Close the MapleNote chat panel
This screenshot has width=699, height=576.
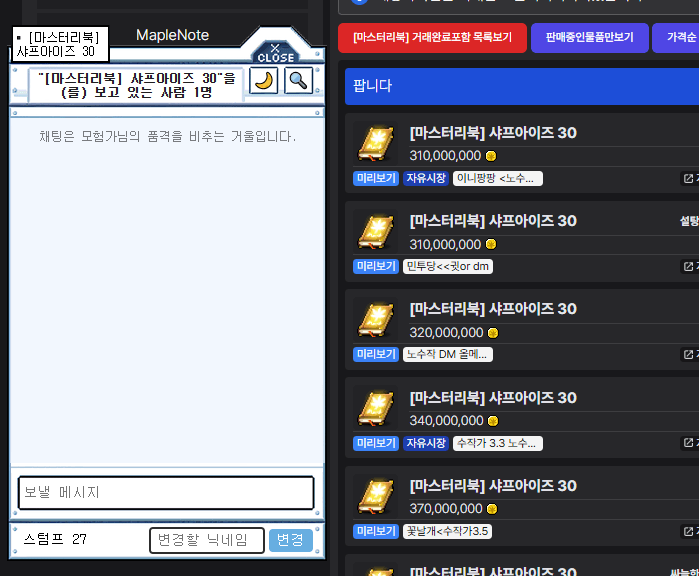[x=275, y=53]
